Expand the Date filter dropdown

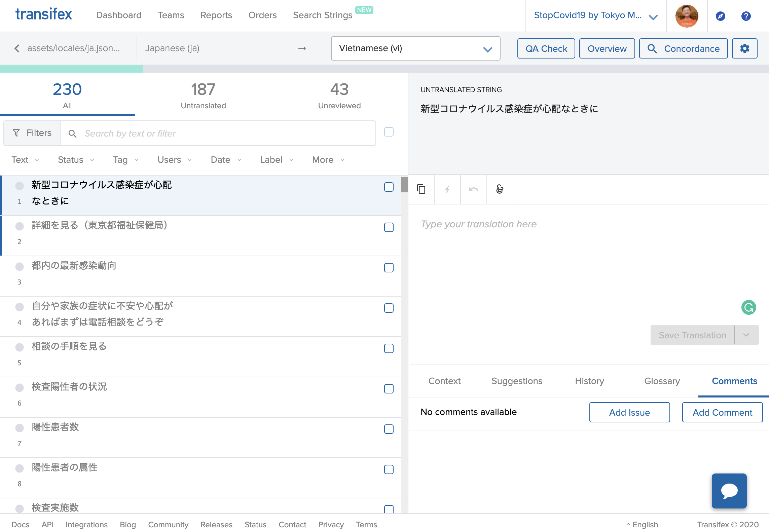226,160
